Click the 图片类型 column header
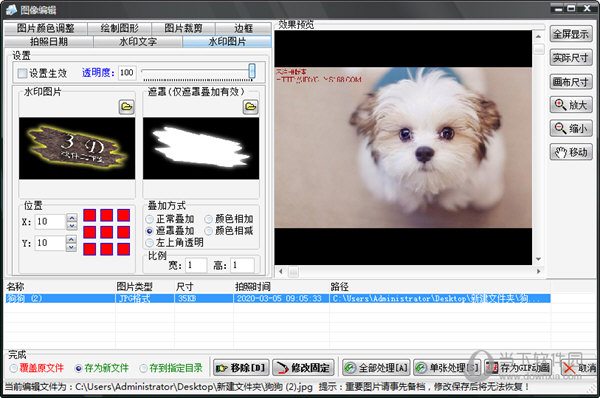 click(145, 287)
